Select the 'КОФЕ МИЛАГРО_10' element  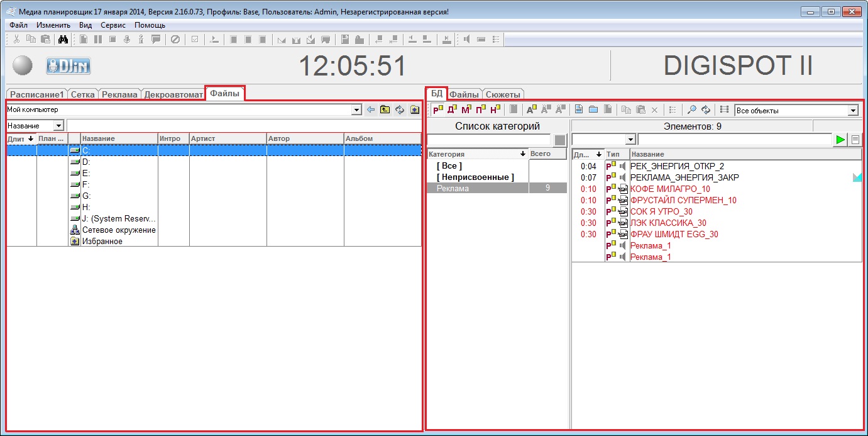pos(670,189)
